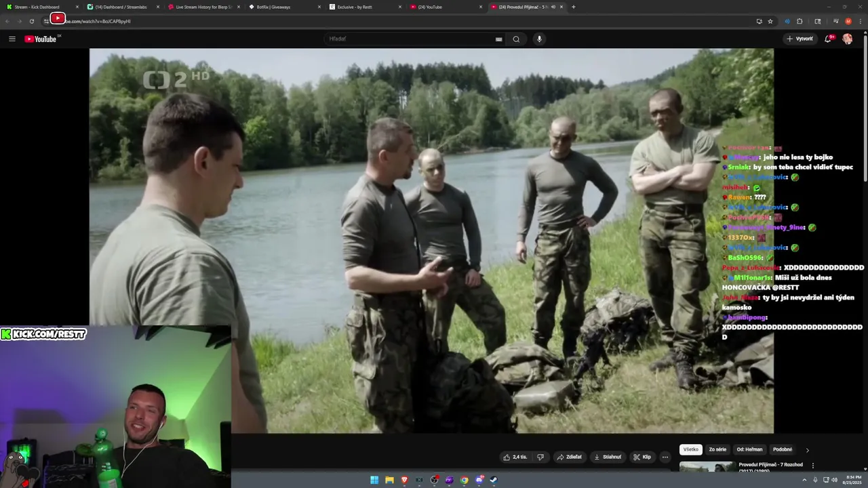Open a new browser tab with plus
Screen dimensions: 868x488
(574, 7)
